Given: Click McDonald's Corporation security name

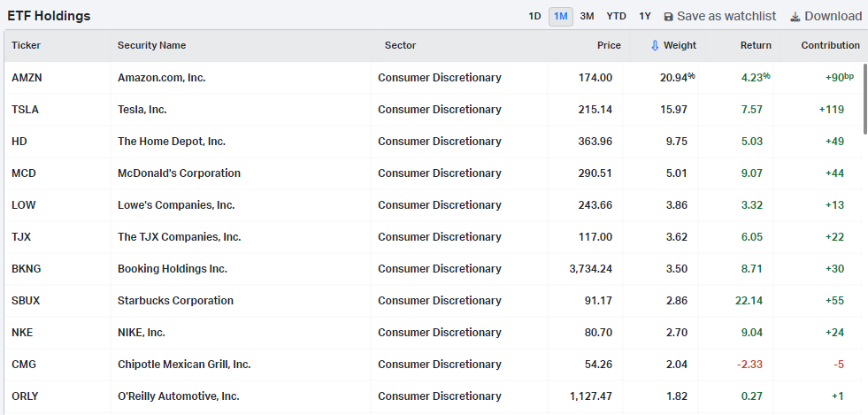Looking at the screenshot, I should coord(180,173).
